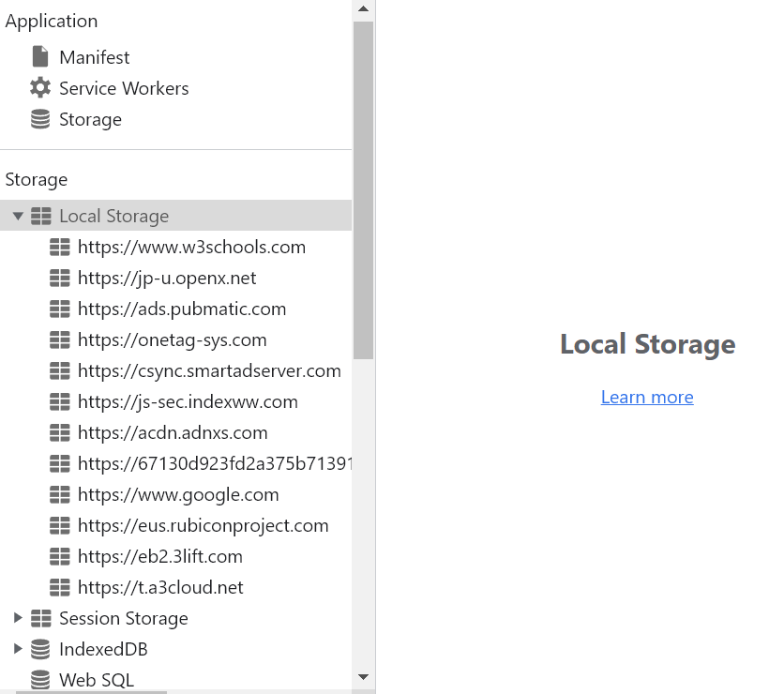The width and height of the screenshot is (784, 694).
Task: Click the sidebar vertical scrollbar thumb
Action: pyautogui.click(x=364, y=190)
